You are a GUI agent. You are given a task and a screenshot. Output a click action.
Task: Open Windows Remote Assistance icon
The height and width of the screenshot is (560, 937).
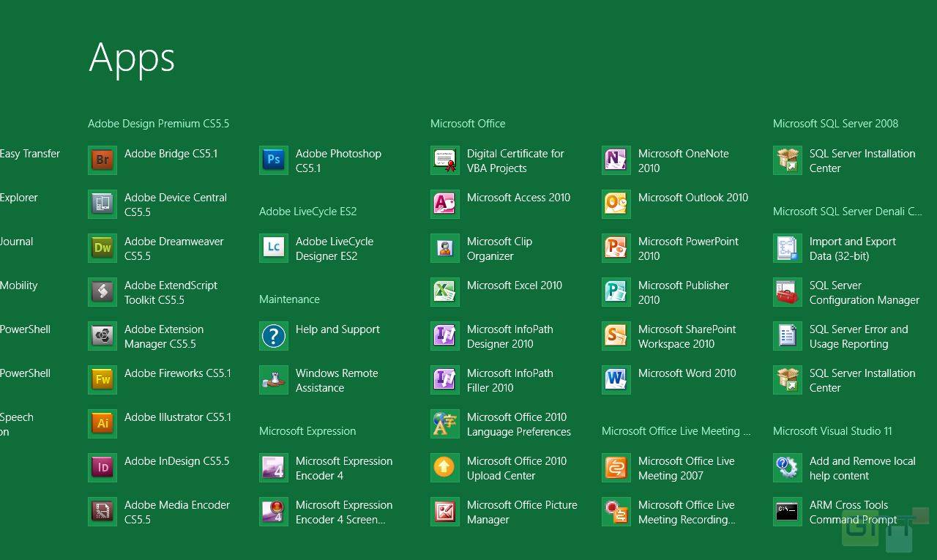[x=274, y=380]
